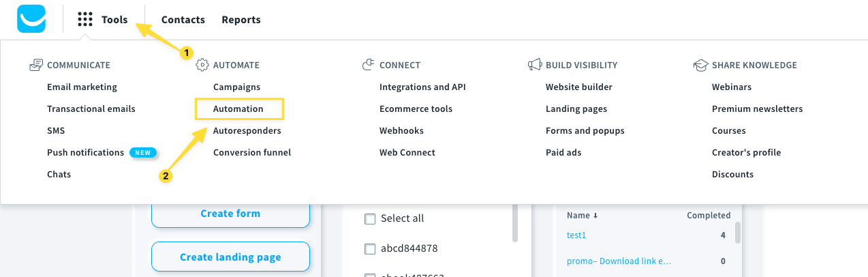Screen dimensions: 868x277
Task: Check the Select all checkbox
Action: (x=370, y=219)
